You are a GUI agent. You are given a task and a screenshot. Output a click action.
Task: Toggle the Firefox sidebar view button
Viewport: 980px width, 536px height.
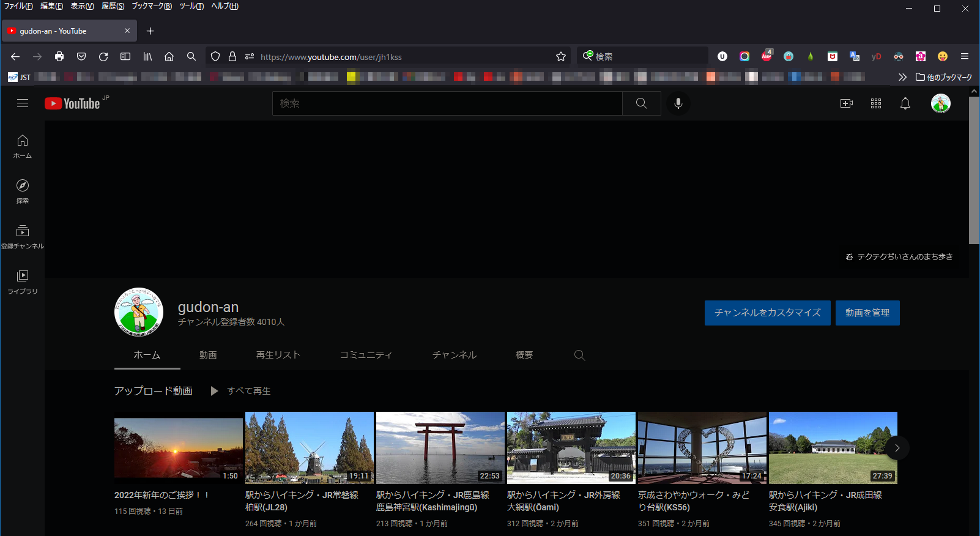(x=125, y=56)
